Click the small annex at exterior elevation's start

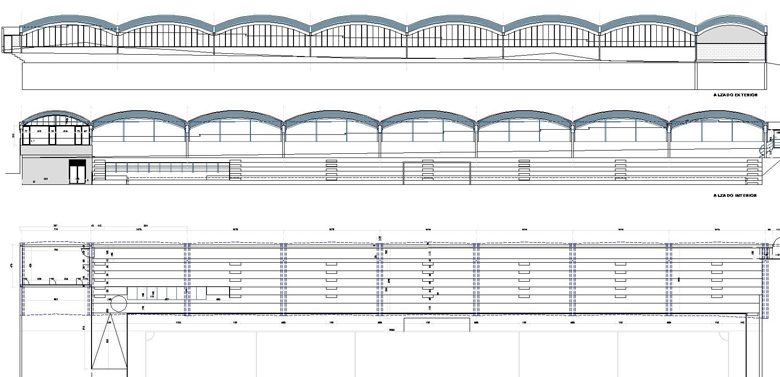(10, 39)
